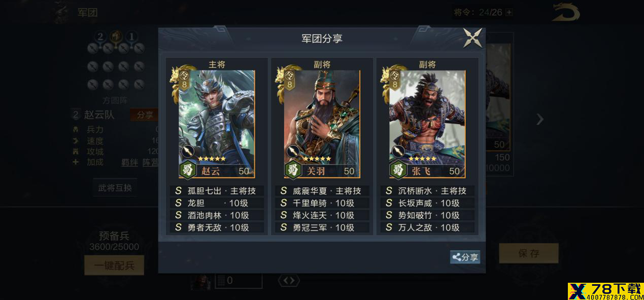View the 万人之敌 level 10 skill
The width and height of the screenshot is (644, 300).
click(427, 228)
